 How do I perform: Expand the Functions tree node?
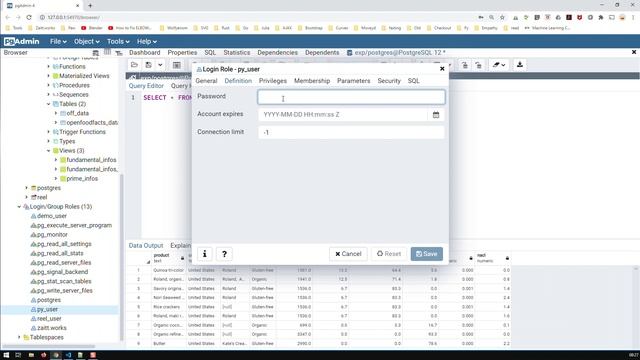point(49,67)
